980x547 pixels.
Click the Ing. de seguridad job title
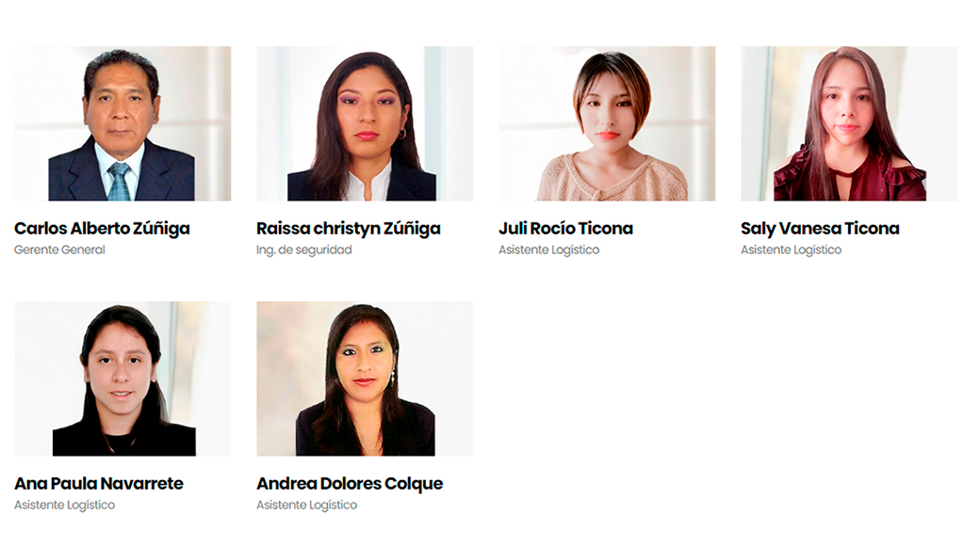coord(303,249)
